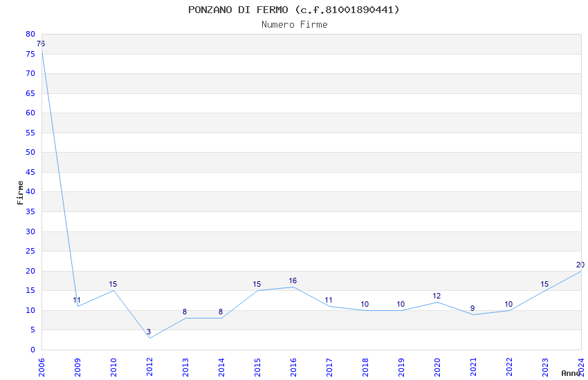This screenshot has width=588, height=380.
Task: Click the y-axis tick label 50
Action: click(30, 152)
